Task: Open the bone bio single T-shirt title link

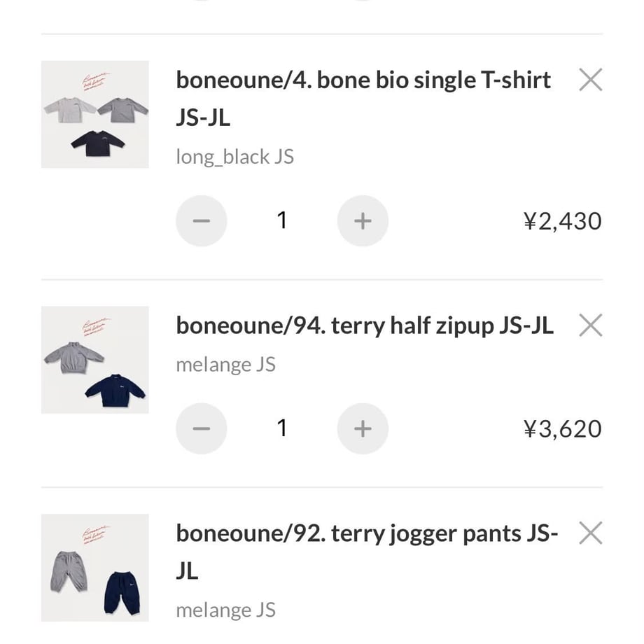Action: click(363, 99)
